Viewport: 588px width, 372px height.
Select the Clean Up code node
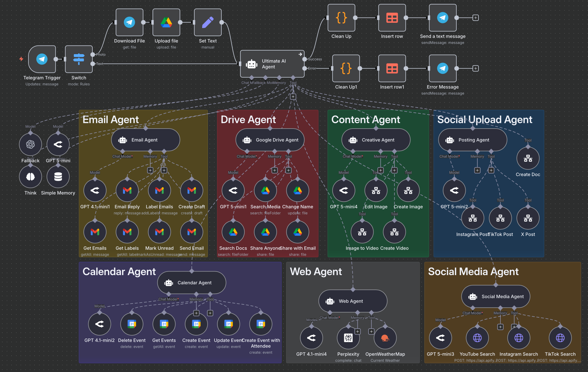click(341, 18)
